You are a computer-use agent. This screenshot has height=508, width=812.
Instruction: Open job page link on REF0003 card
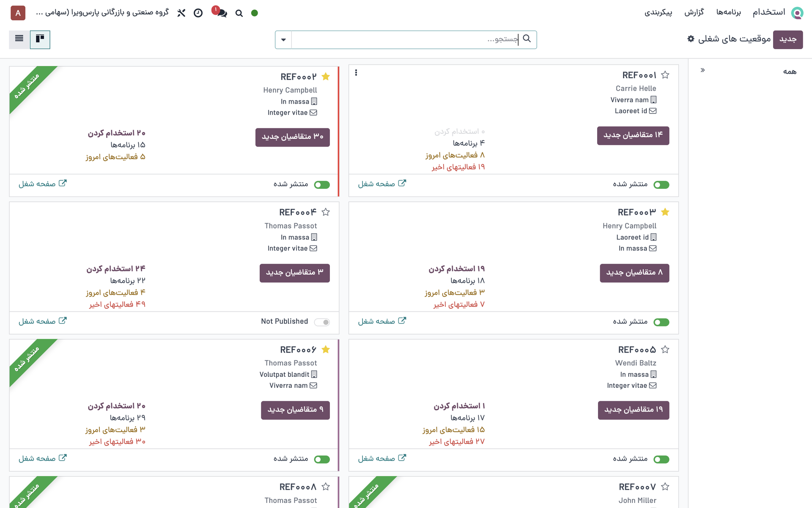[x=382, y=321]
